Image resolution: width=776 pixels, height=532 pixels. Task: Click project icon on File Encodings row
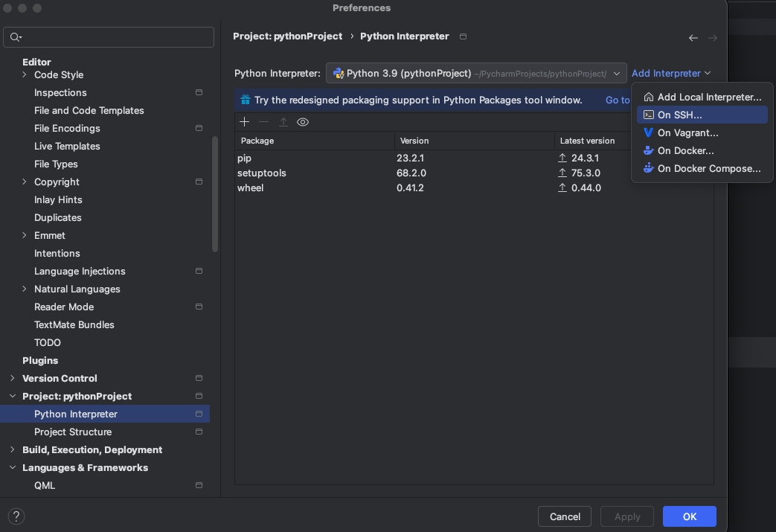coord(199,128)
